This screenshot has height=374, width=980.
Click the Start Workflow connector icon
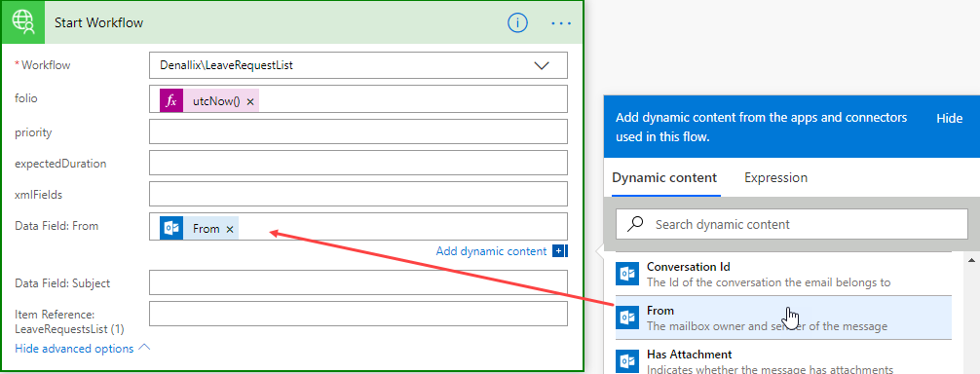tap(22, 22)
